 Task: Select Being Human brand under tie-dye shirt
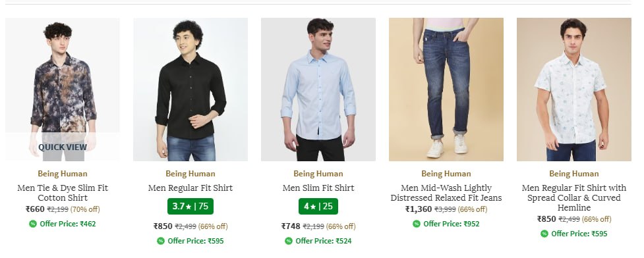point(63,174)
